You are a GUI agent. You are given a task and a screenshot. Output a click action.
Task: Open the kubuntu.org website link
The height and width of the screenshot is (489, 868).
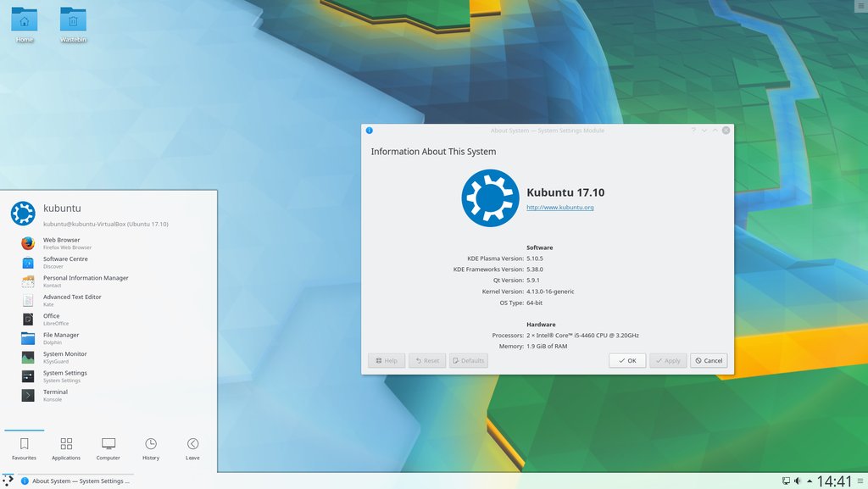559,208
